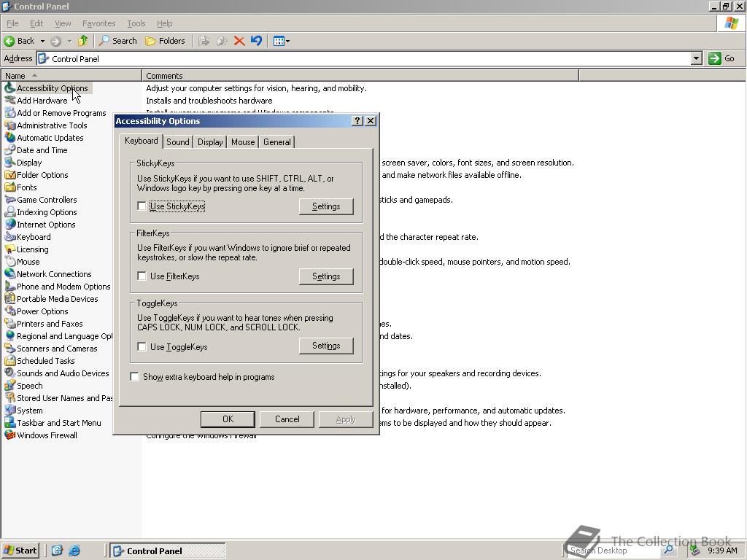This screenshot has height=560, width=747.
Task: Check Show extra keyboard help in programs
Action: (x=135, y=377)
